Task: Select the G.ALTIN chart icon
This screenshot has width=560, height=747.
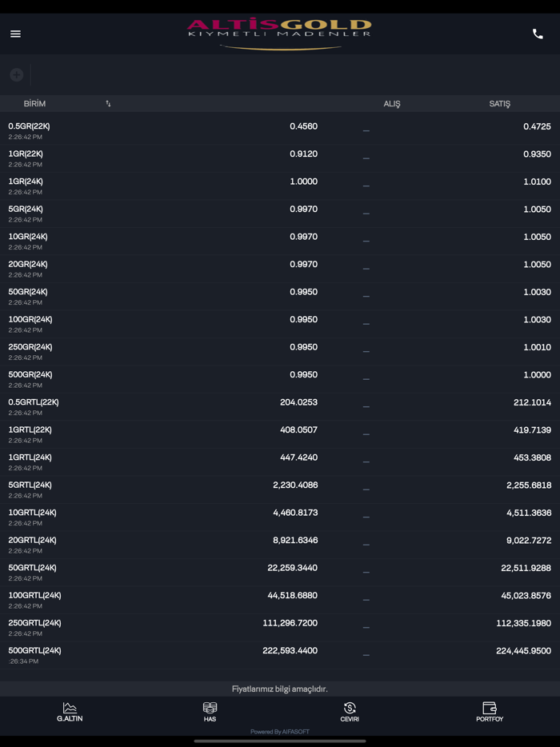Action: click(70, 708)
